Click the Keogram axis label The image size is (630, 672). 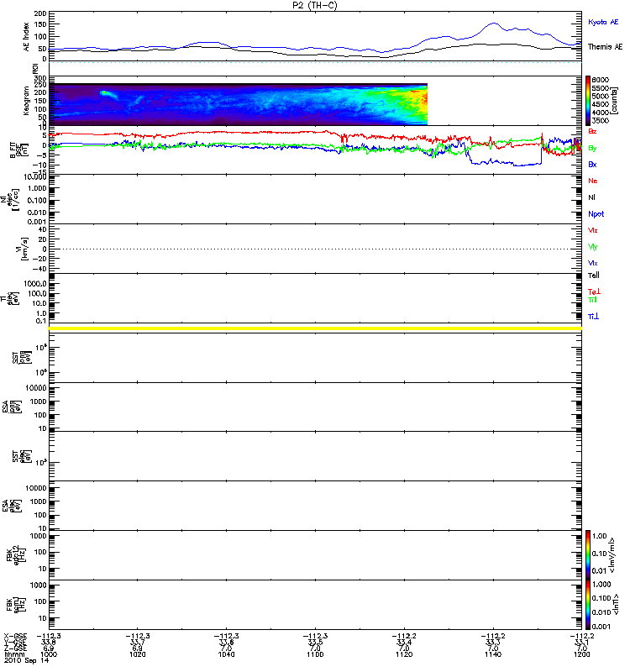(x=26, y=100)
